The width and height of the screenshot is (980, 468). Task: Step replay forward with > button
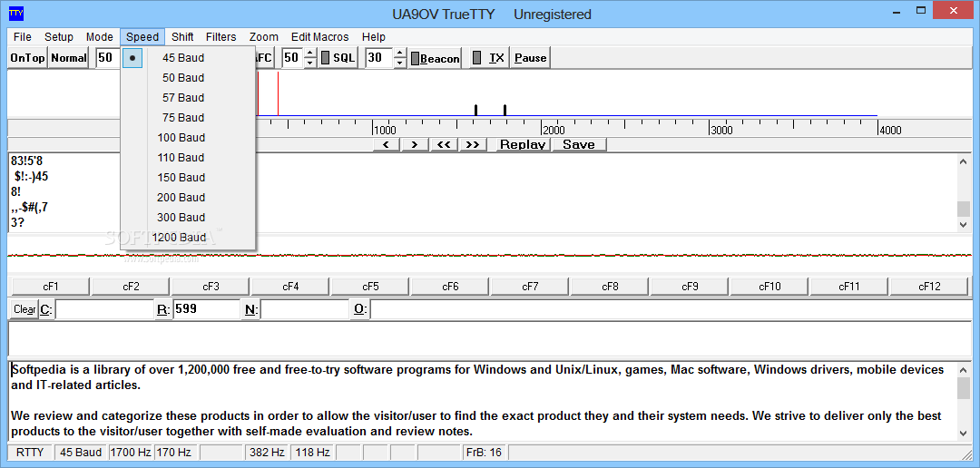415,145
